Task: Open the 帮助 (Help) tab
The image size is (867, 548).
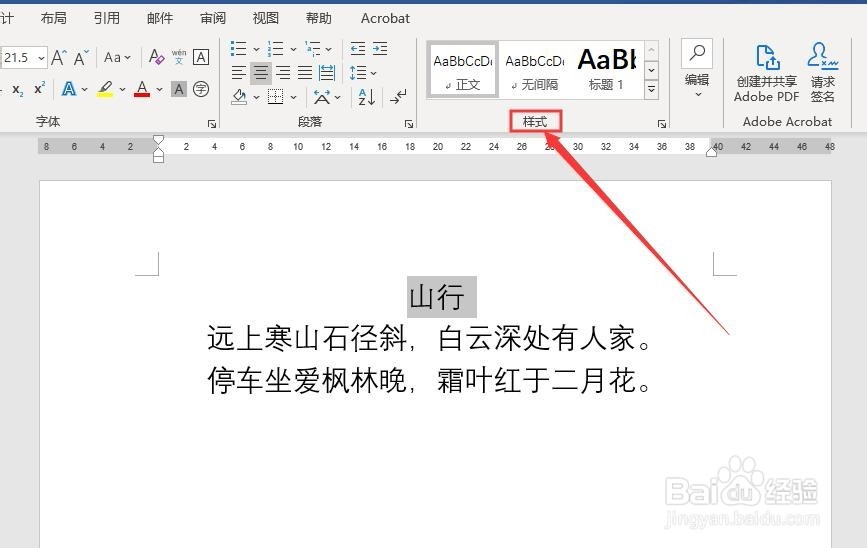Action: coord(319,18)
